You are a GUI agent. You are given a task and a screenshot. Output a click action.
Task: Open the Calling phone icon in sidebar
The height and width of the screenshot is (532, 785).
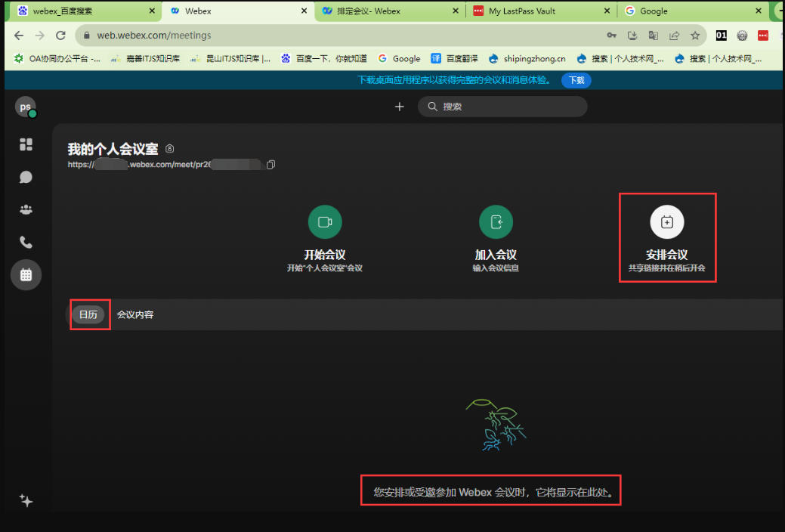(x=26, y=243)
